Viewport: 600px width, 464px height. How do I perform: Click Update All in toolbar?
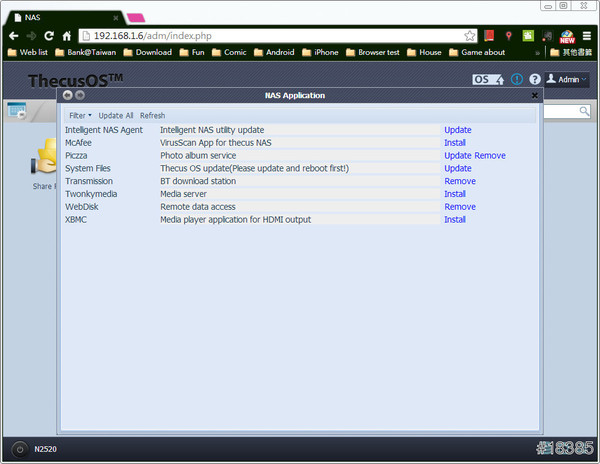[x=116, y=116]
